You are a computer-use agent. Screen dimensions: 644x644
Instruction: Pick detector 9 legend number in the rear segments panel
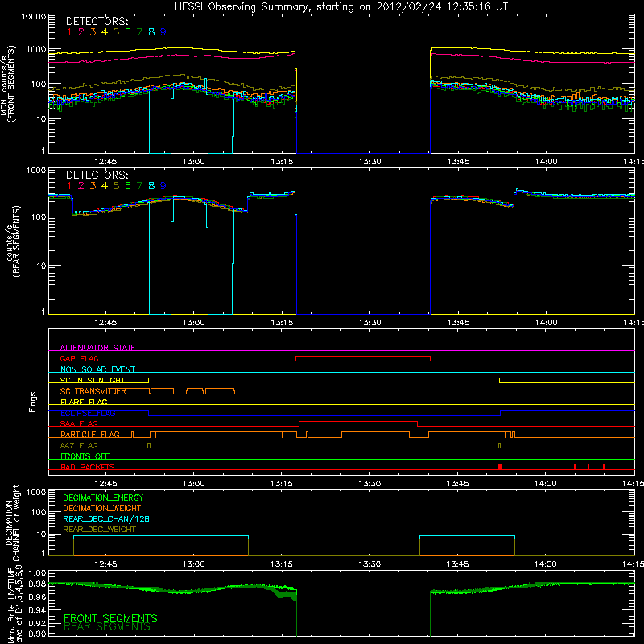[163, 186]
